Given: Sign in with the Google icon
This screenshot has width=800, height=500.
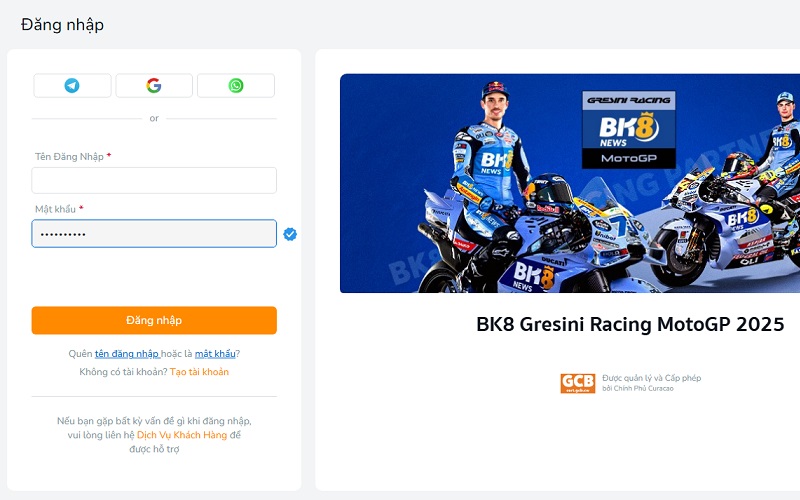Looking at the screenshot, I should point(154,85).
